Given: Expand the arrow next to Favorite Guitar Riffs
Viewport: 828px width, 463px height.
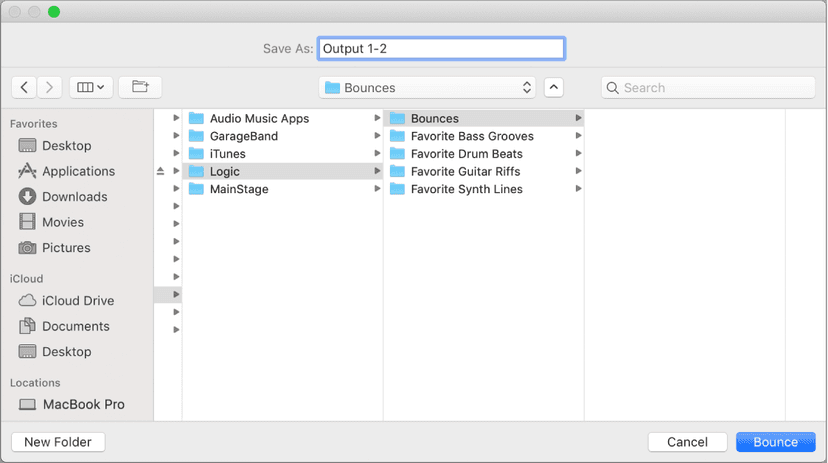Looking at the screenshot, I should (578, 172).
